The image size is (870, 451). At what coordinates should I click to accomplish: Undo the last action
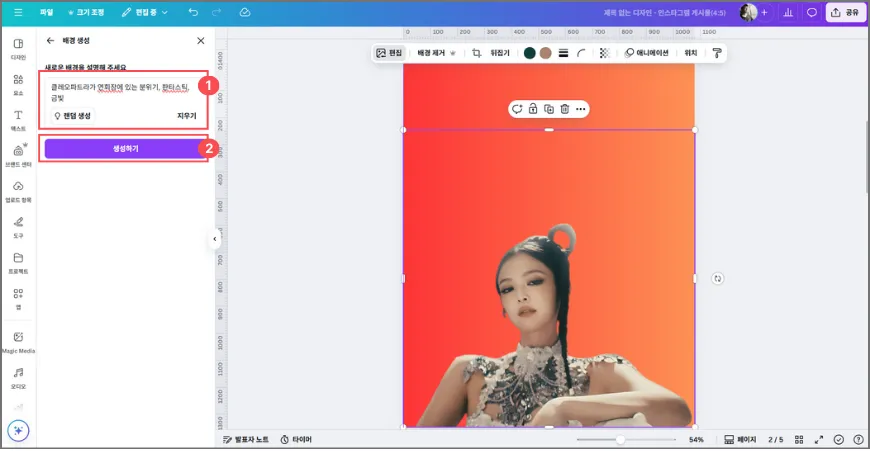pos(193,12)
